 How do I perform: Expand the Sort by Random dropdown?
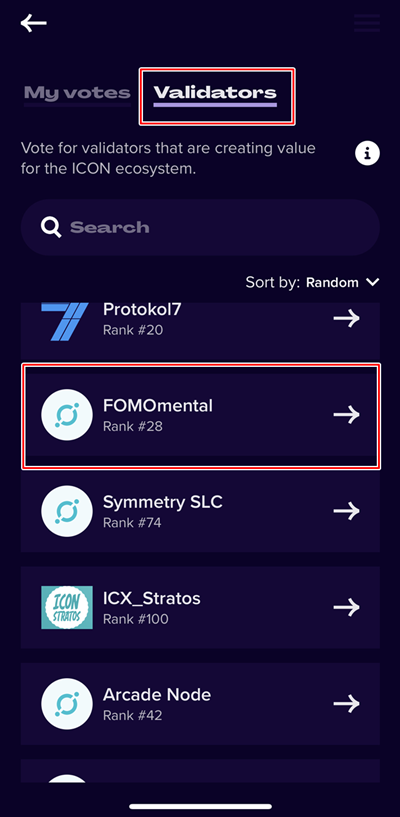coord(312,282)
